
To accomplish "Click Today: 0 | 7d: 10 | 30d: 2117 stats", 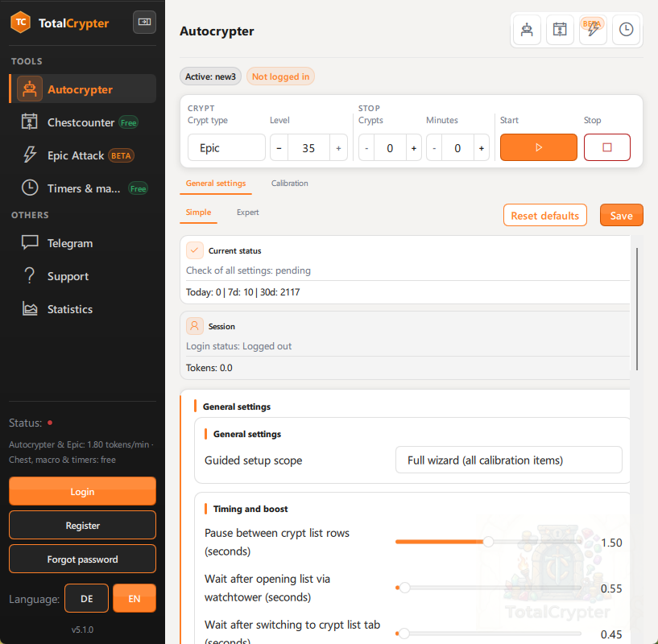I will pyautogui.click(x=242, y=292).
